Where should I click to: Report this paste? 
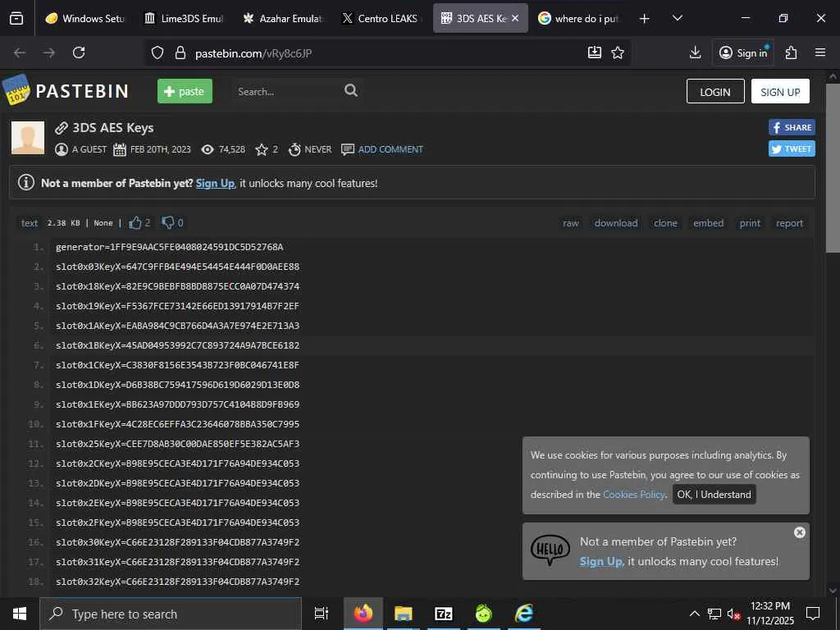(x=789, y=223)
